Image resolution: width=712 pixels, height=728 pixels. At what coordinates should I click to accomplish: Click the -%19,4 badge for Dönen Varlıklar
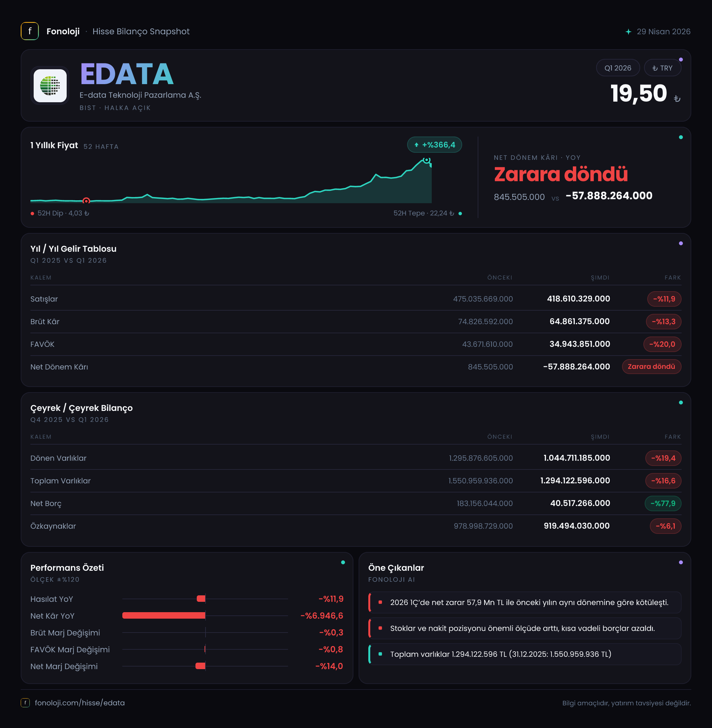(663, 458)
